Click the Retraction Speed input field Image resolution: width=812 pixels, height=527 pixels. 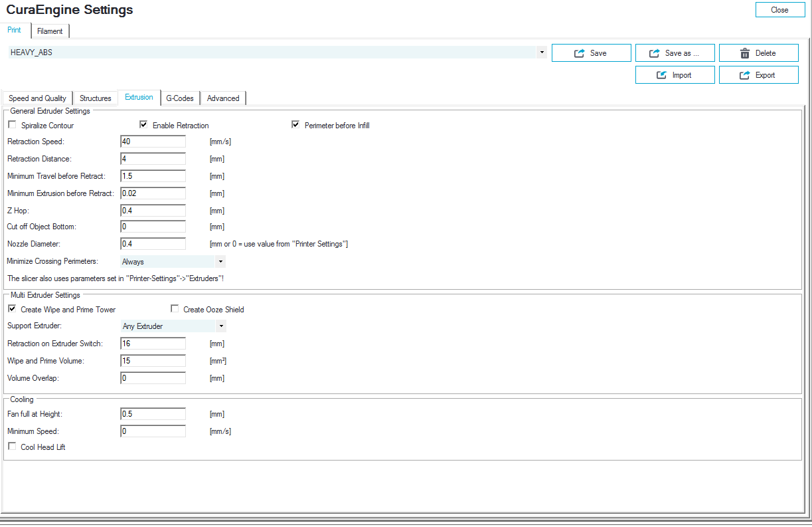coord(153,142)
